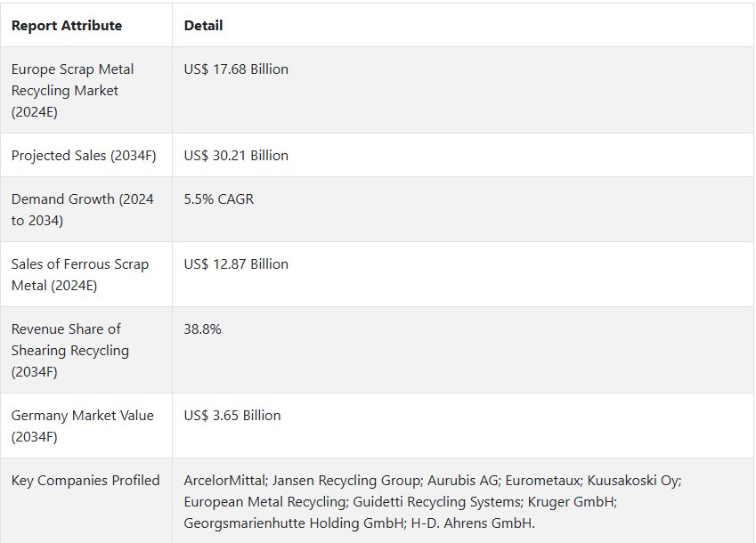Viewport: 756px width, 543px height.
Task: Click the Revenue Share of Shearing Recycling cell
Action: pyautogui.click(x=69, y=350)
